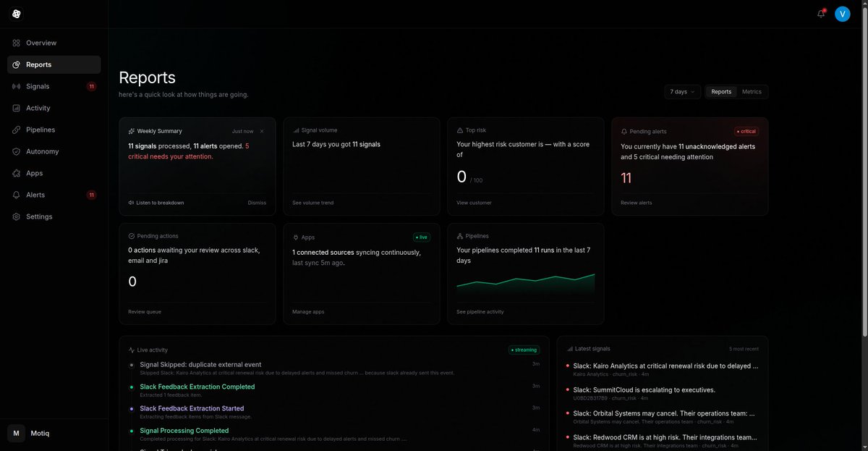The height and width of the screenshot is (451, 868).
Task: Go to Activity in the sidebar
Action: (x=54, y=108)
